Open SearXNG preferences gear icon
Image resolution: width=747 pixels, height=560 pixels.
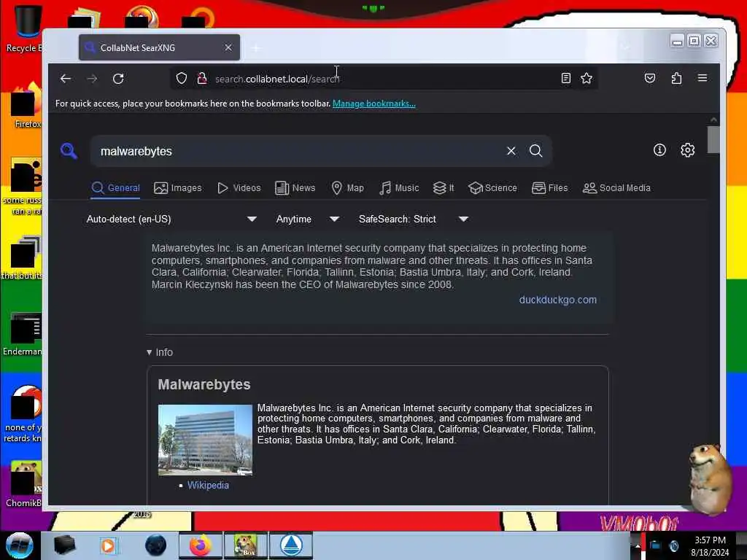[x=687, y=150]
